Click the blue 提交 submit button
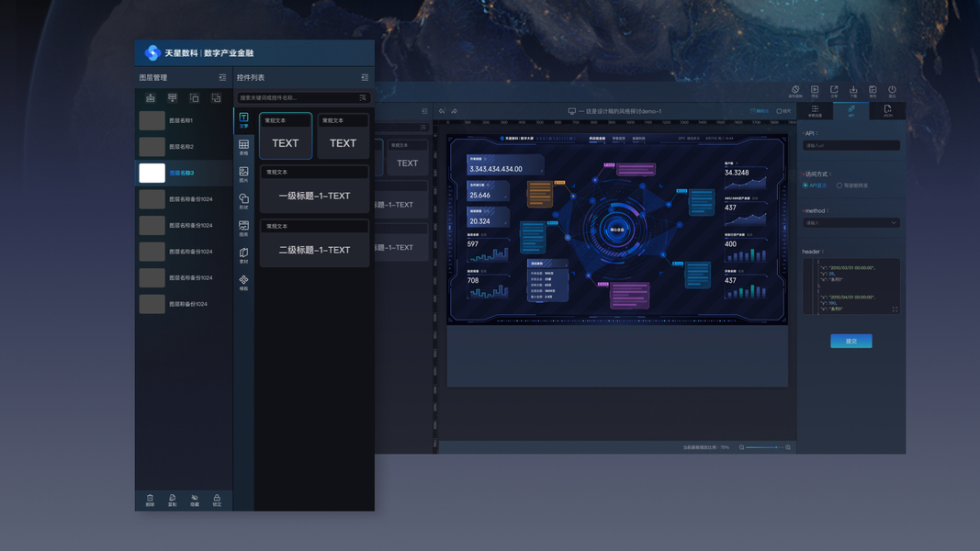This screenshot has height=551, width=980. (851, 341)
